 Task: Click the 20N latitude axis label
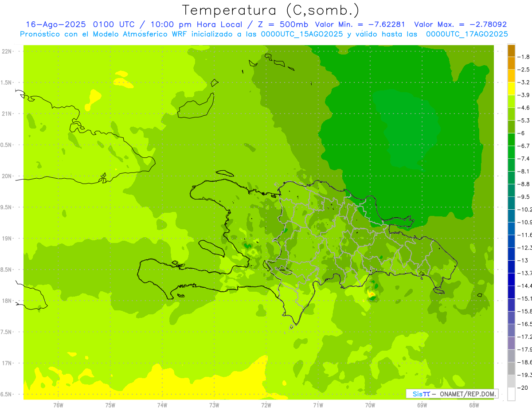[x=8, y=176]
